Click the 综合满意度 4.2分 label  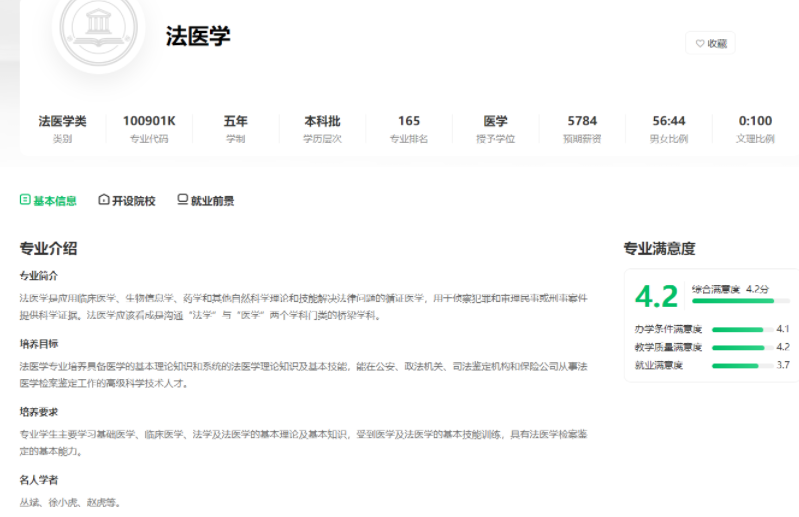click(x=730, y=289)
